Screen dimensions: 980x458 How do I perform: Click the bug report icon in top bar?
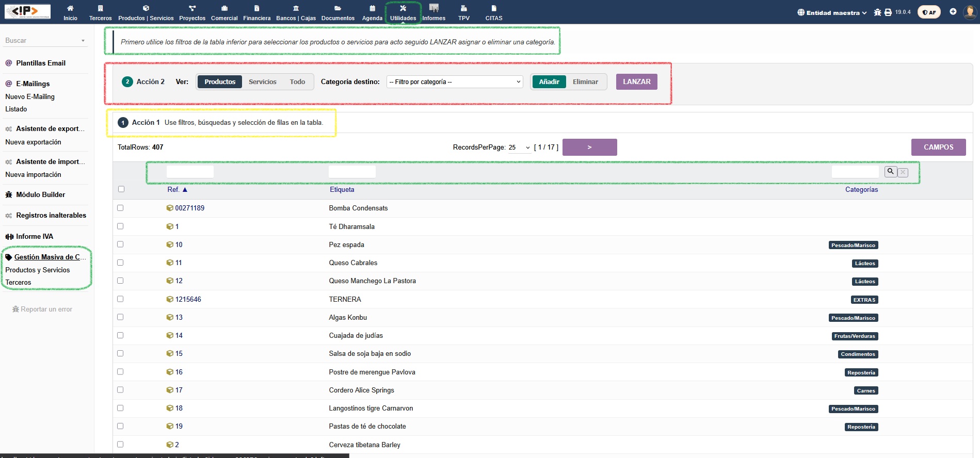click(x=877, y=12)
